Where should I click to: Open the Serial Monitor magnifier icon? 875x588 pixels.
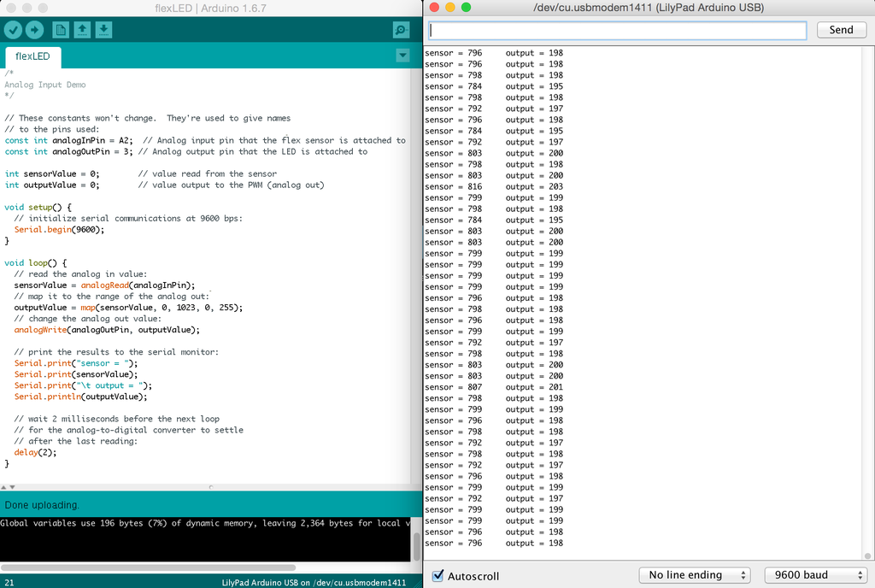click(401, 30)
